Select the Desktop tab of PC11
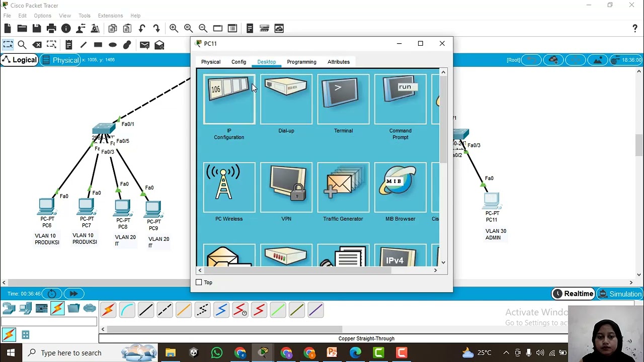This screenshot has height=362, width=644. 266,62
